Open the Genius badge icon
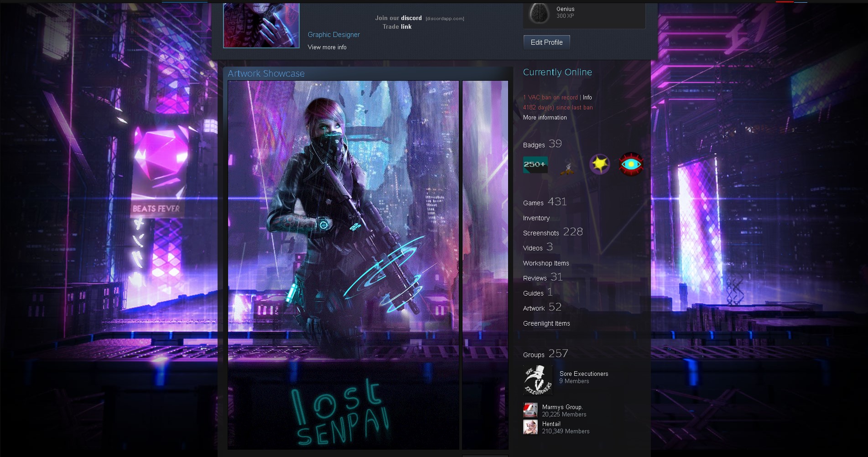Screen dimensions: 868x457 pyautogui.click(x=539, y=13)
